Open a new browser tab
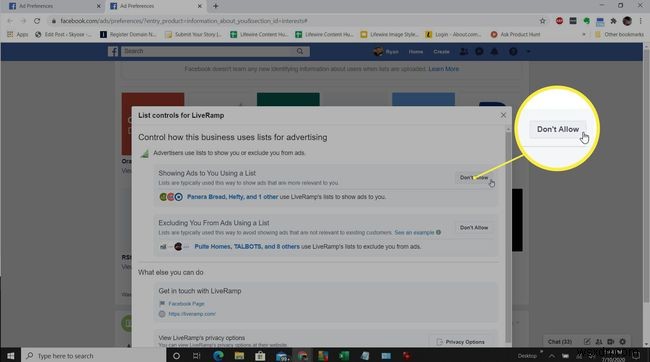This screenshot has height=362, width=650. coord(216,6)
